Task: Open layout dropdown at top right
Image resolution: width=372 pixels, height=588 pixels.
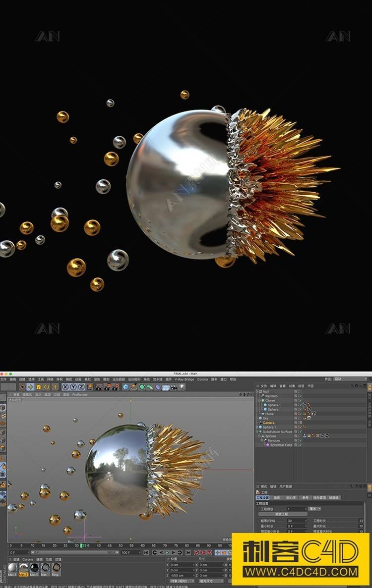Action: coord(350,379)
